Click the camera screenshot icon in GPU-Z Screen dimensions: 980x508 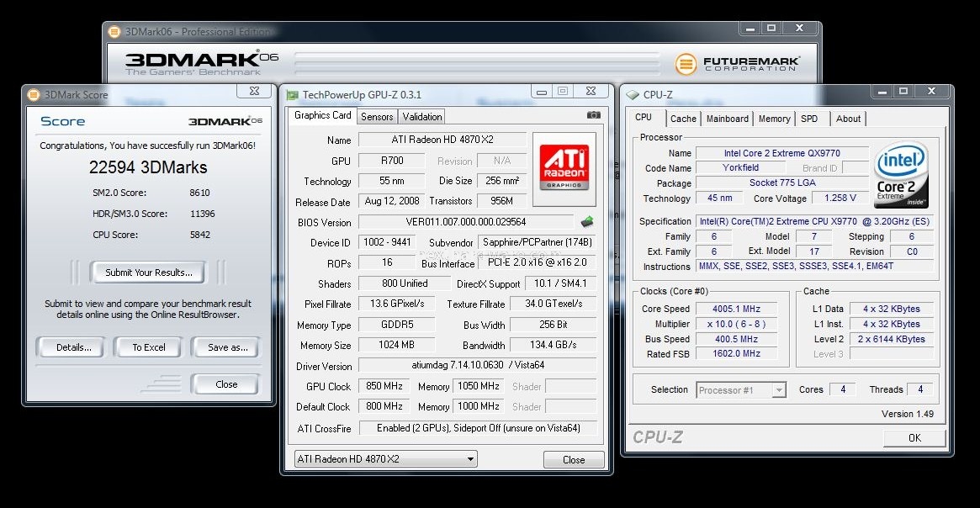pyautogui.click(x=593, y=115)
